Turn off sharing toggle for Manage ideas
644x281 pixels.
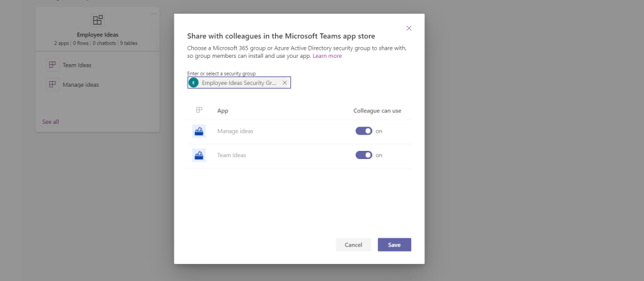(364, 131)
